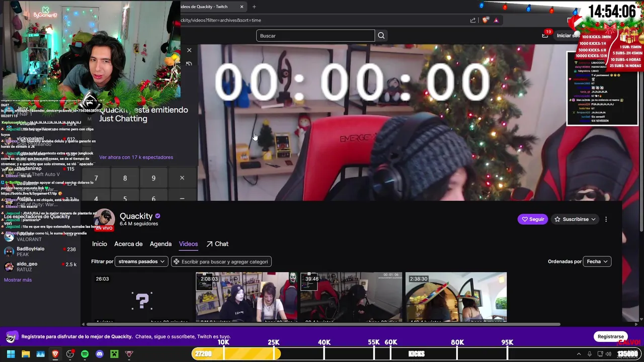Image resolution: width=644 pixels, height=362 pixels.
Task: Click the calculator 8 key
Action: click(x=125, y=178)
